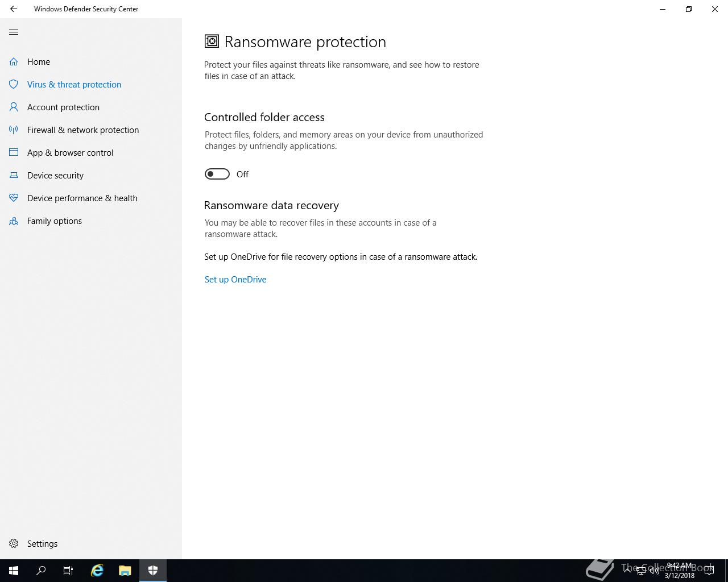Open the Action Center notification icon
Image resolution: width=728 pixels, height=582 pixels.
click(x=709, y=571)
